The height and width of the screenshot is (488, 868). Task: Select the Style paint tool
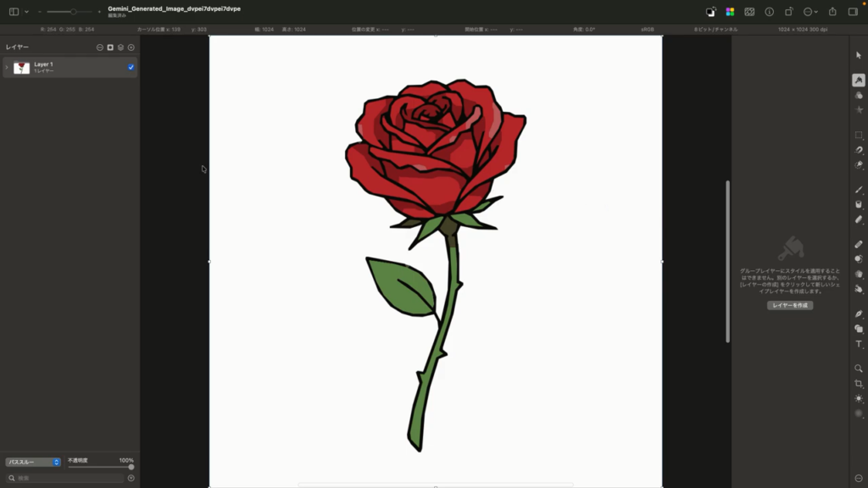click(859, 80)
